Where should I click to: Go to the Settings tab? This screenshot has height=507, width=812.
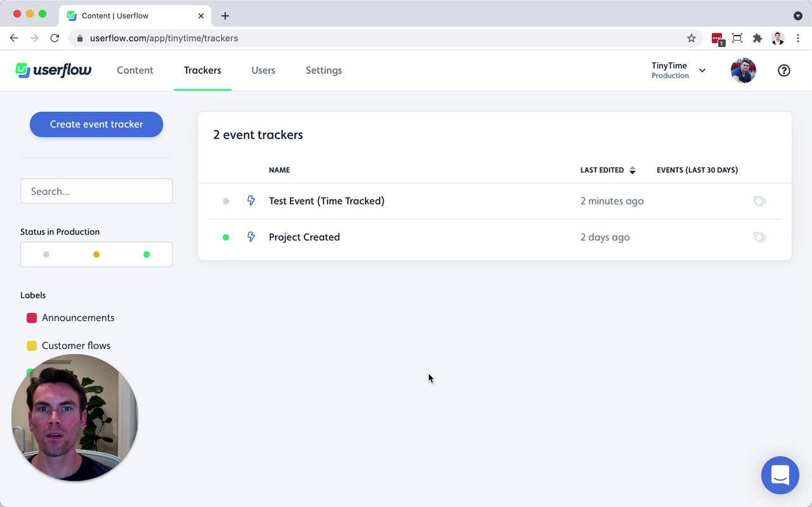click(x=324, y=70)
